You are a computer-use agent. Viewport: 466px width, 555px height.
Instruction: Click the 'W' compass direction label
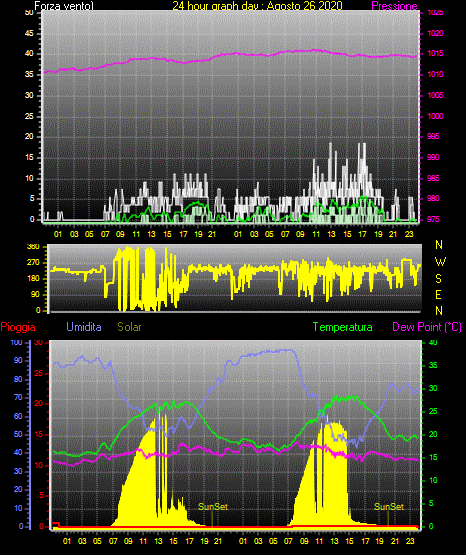(440, 262)
